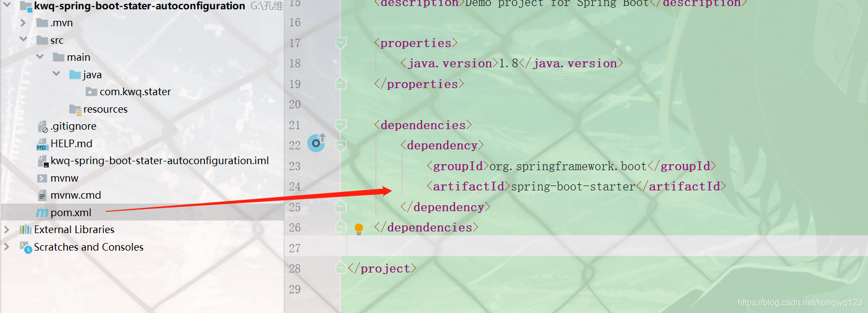Expand External Libraries node
868x313 pixels.
[x=7, y=229]
